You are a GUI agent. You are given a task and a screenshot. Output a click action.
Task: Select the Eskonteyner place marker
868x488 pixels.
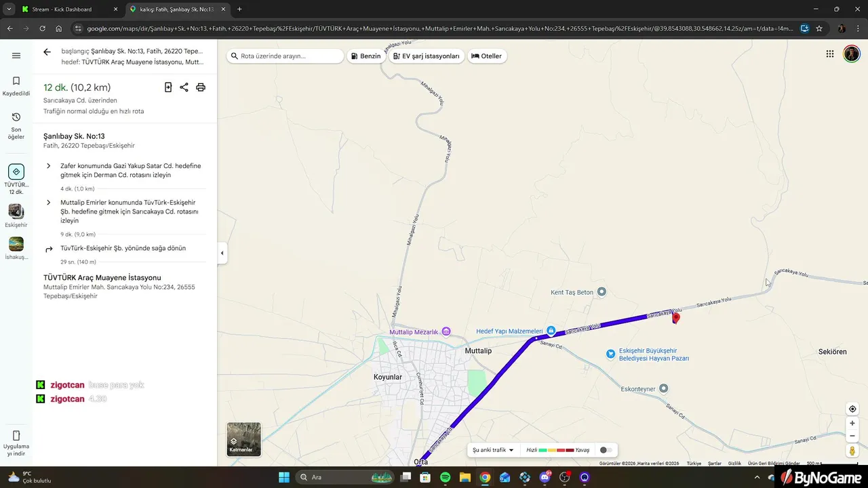pos(664,388)
